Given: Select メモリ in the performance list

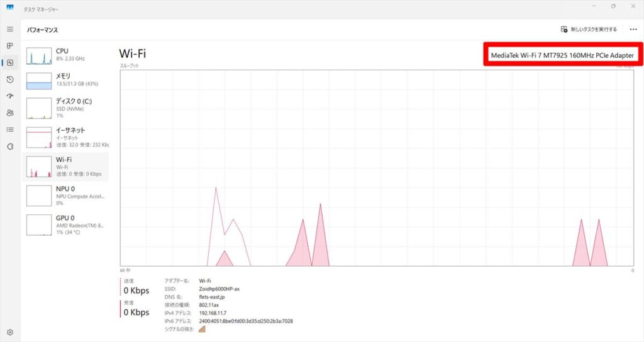Looking at the screenshot, I should (65, 80).
